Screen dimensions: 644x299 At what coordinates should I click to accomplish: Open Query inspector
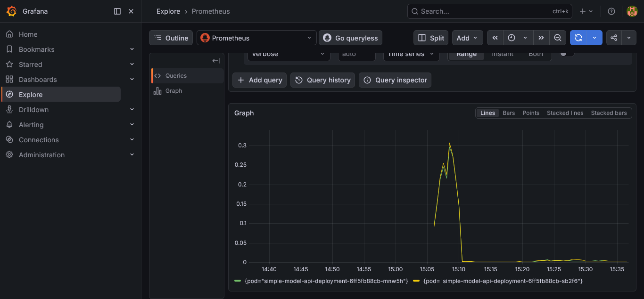pyautogui.click(x=395, y=80)
